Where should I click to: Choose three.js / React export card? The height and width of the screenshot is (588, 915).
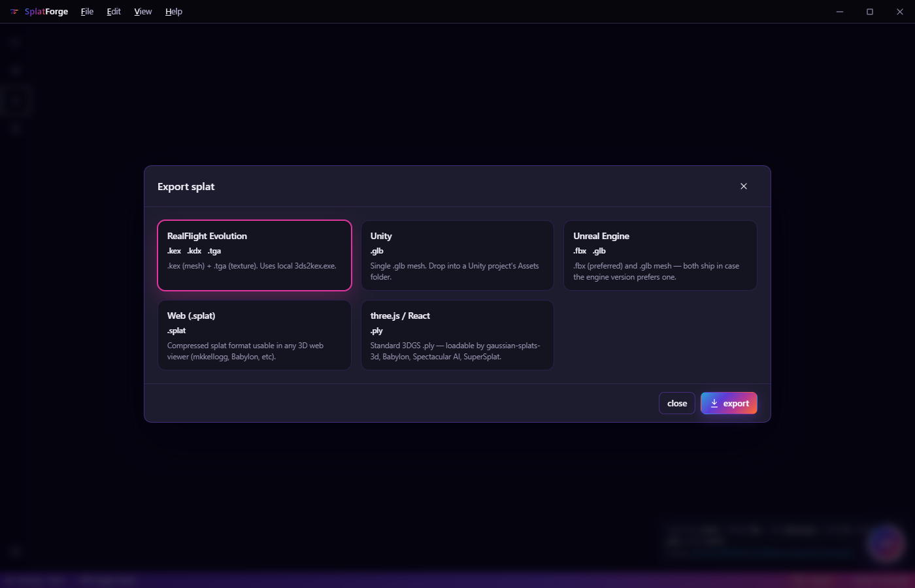[457, 335]
